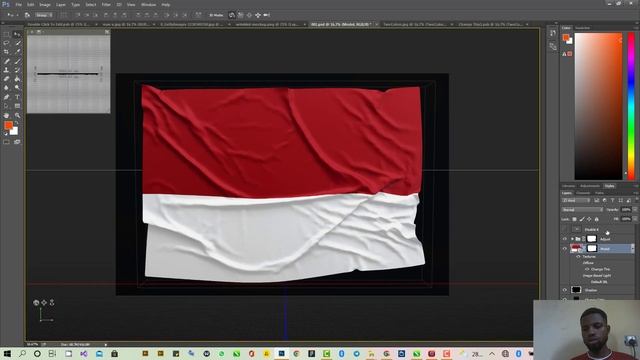640x360 pixels.
Task: Show the Disable it layer
Action: pyautogui.click(x=565, y=229)
